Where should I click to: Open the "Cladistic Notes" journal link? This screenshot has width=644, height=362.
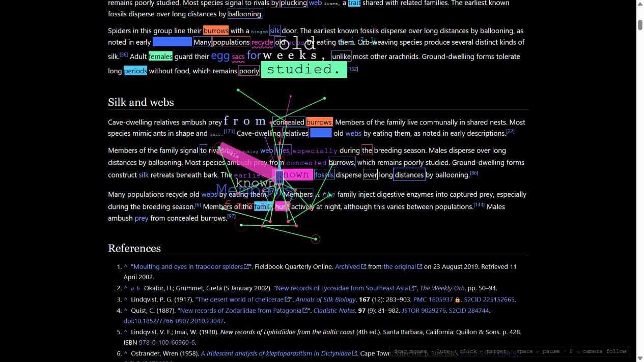(334, 310)
